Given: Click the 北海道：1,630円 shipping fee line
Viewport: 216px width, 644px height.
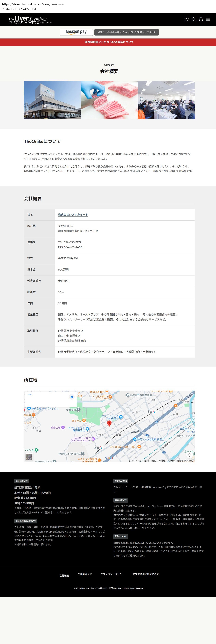Looking at the screenshot, I should [25, 498].
